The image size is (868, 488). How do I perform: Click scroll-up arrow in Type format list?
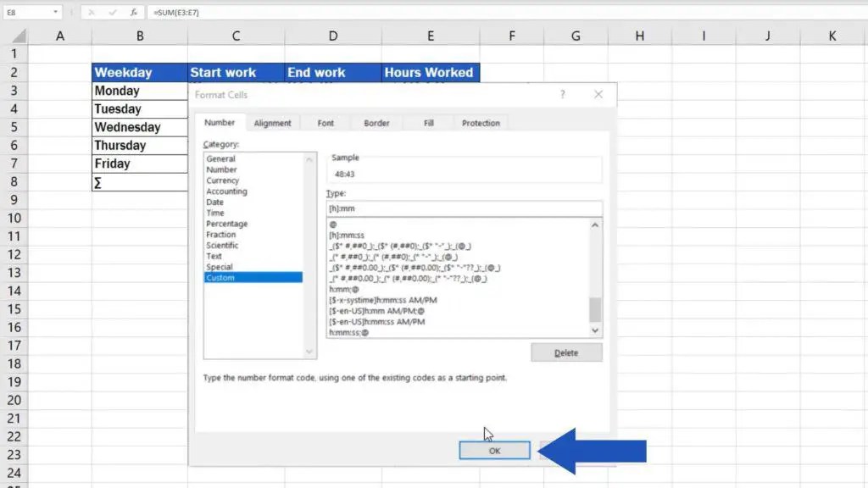(x=595, y=225)
